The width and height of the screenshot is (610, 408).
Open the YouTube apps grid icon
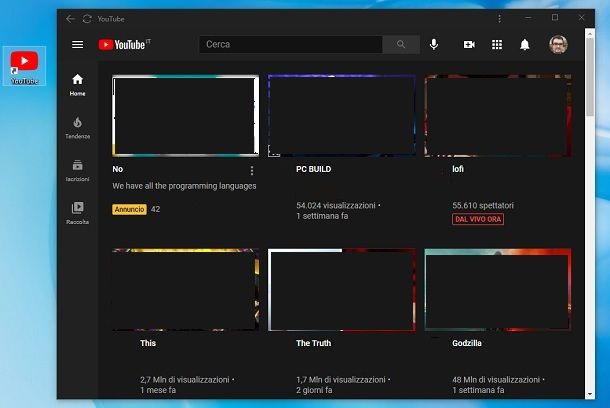pos(497,45)
